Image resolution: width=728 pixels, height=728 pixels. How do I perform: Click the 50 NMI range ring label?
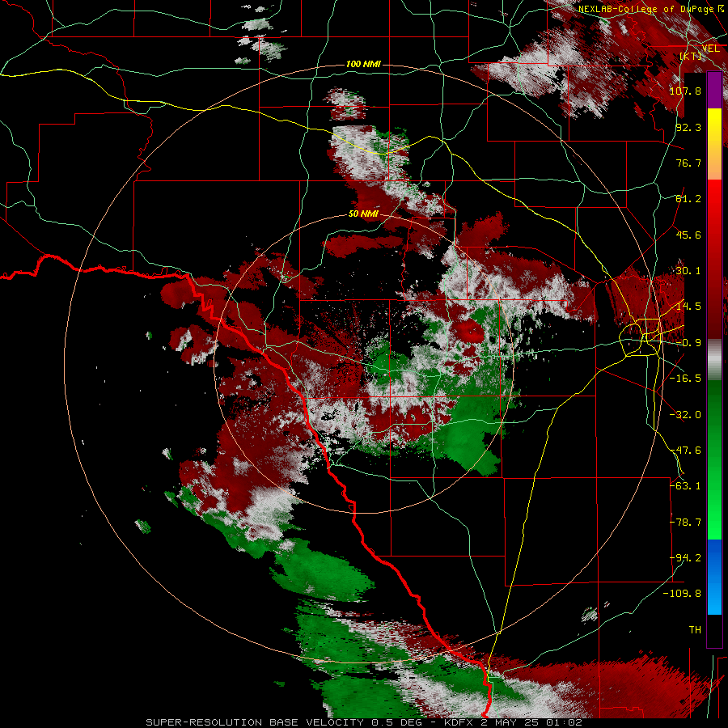[x=363, y=214]
